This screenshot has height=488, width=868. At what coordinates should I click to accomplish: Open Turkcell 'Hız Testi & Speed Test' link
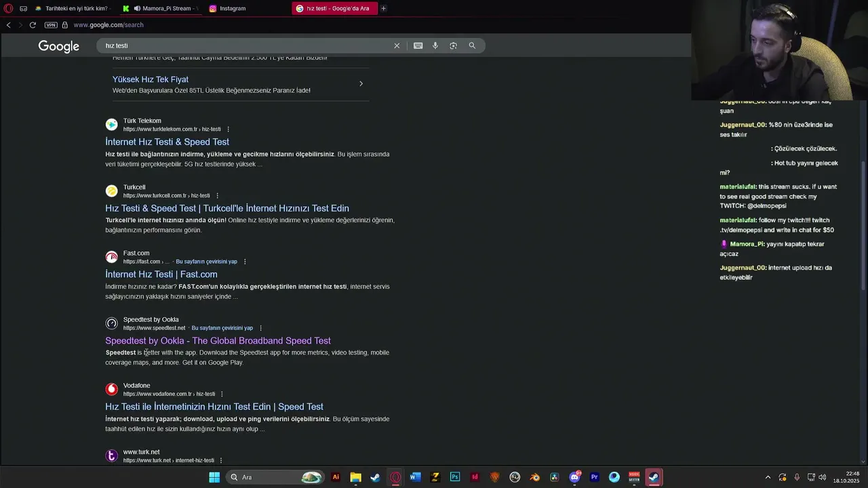[227, 208]
